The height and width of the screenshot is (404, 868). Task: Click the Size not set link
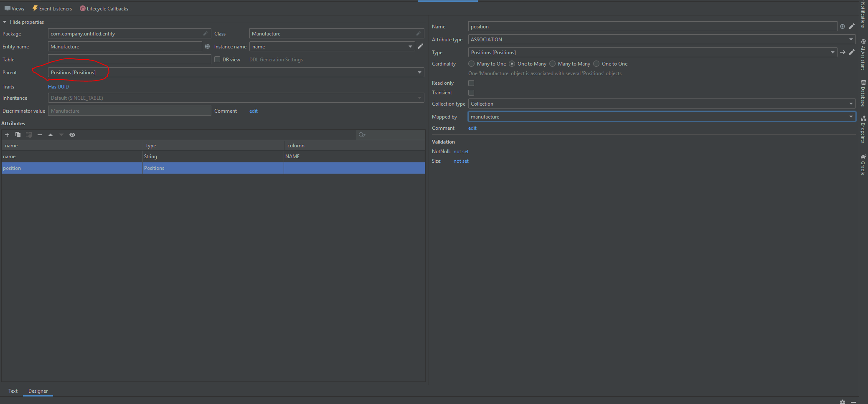pyautogui.click(x=461, y=161)
